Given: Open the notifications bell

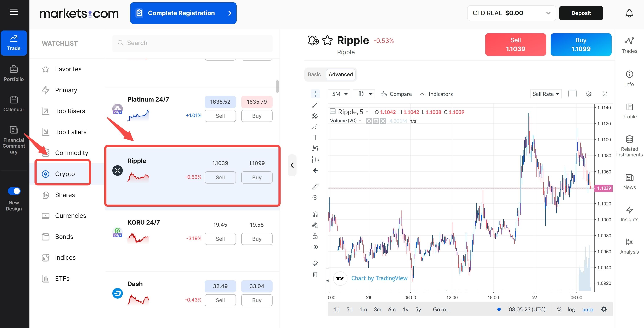Looking at the screenshot, I should coord(629,13).
